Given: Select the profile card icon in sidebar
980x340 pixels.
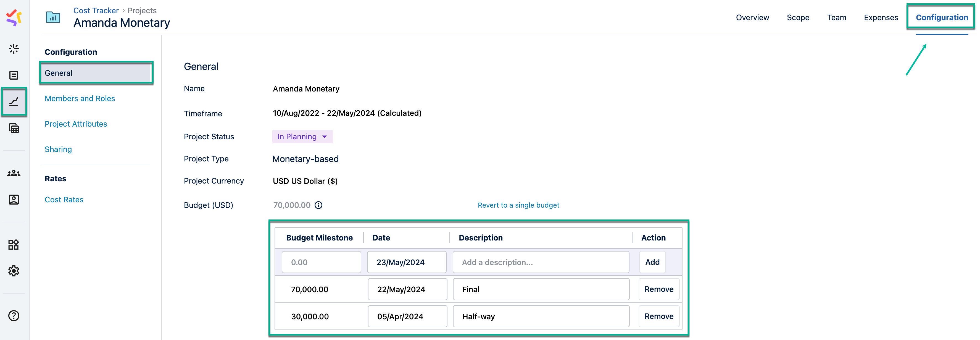Looking at the screenshot, I should click(14, 199).
